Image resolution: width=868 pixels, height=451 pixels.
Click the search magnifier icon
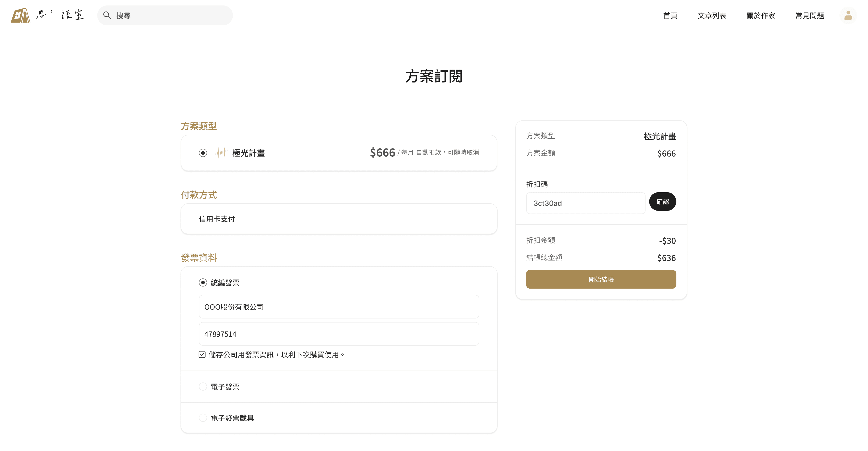[x=107, y=15]
